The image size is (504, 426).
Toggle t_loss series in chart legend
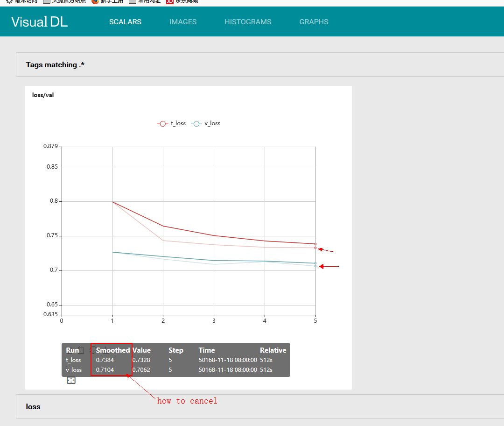[171, 124]
